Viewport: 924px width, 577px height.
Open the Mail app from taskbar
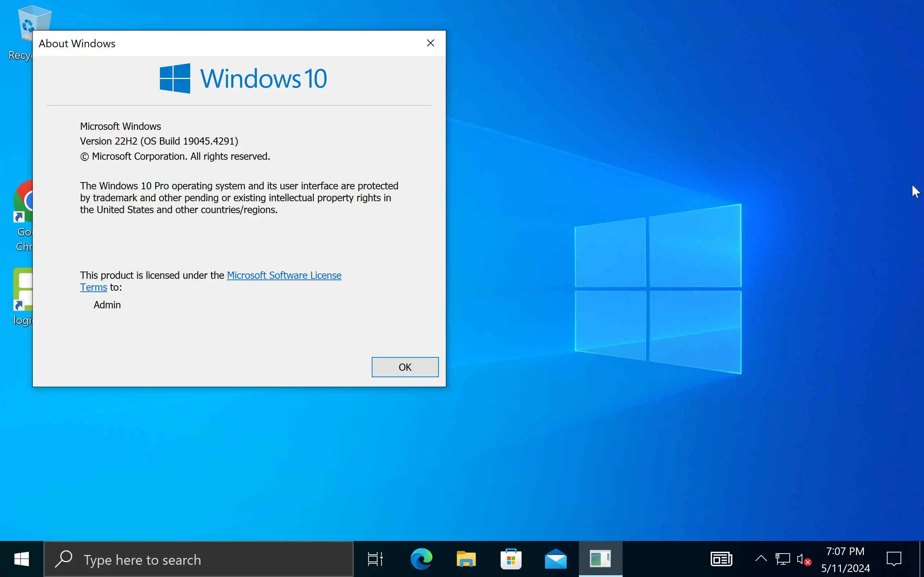click(555, 559)
